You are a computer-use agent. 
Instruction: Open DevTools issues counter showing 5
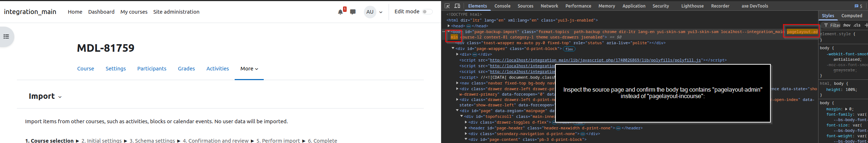tap(858, 6)
